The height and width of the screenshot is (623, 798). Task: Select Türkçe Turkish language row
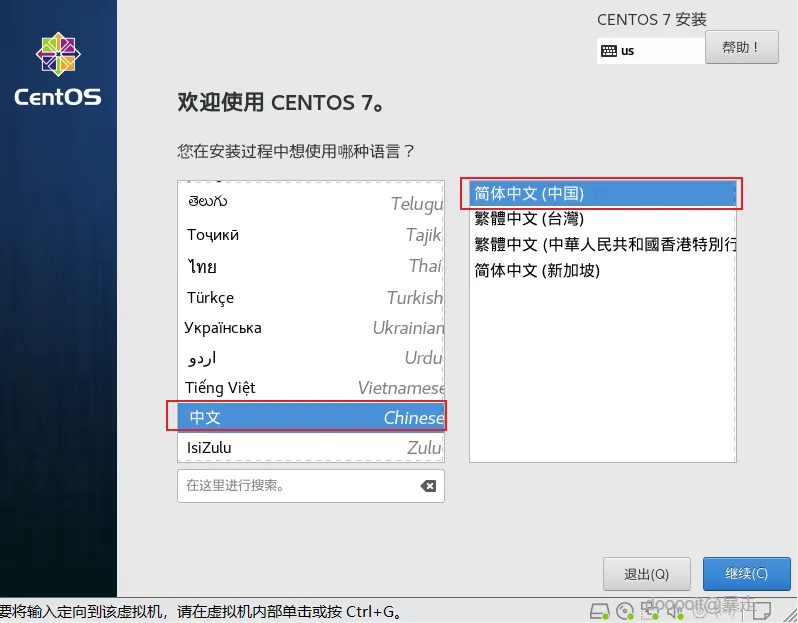[311, 297]
